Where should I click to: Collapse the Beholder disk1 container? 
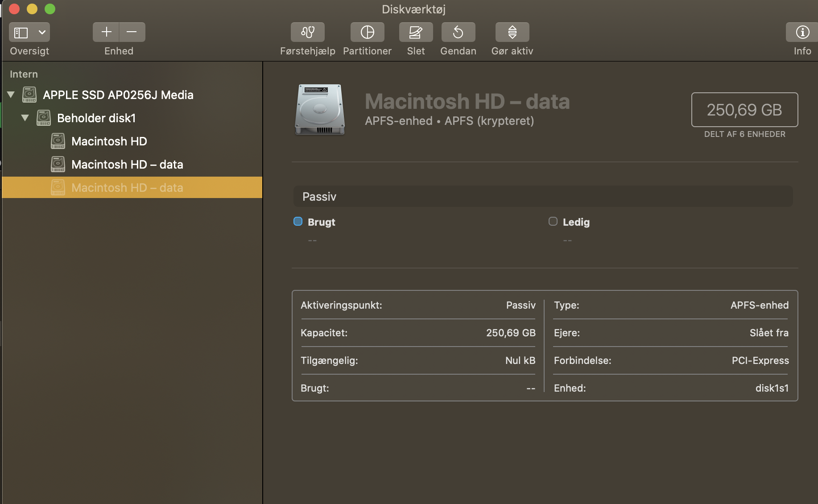pyautogui.click(x=25, y=118)
